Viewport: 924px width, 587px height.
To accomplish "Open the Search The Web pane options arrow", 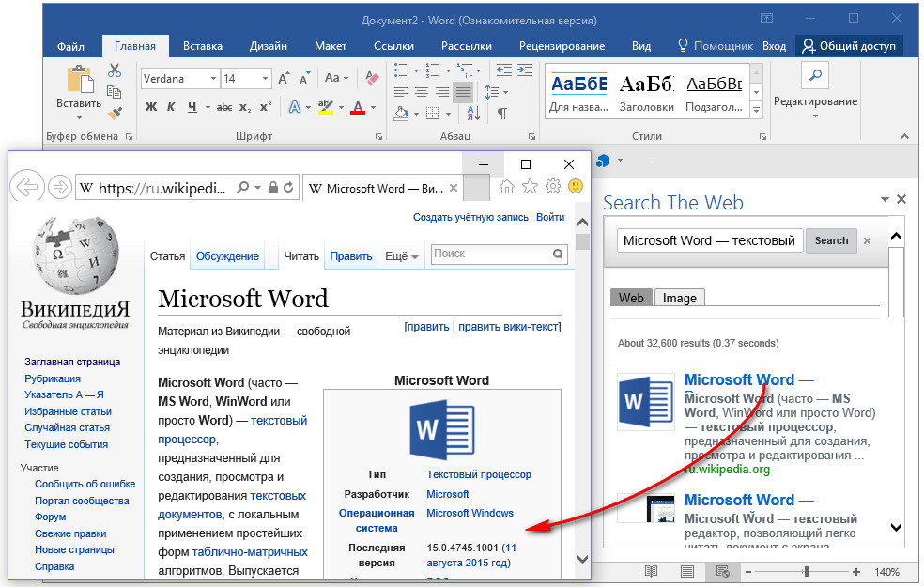I will (885, 199).
